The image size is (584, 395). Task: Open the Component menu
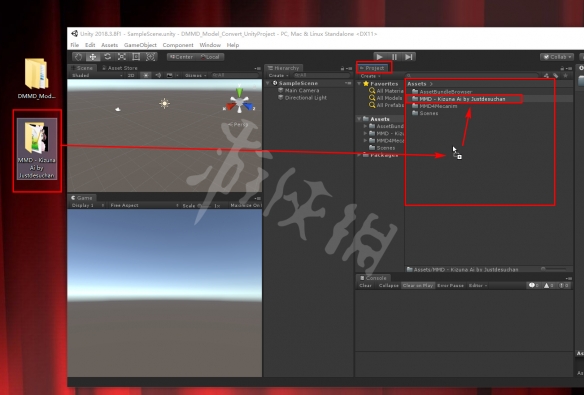(x=178, y=45)
